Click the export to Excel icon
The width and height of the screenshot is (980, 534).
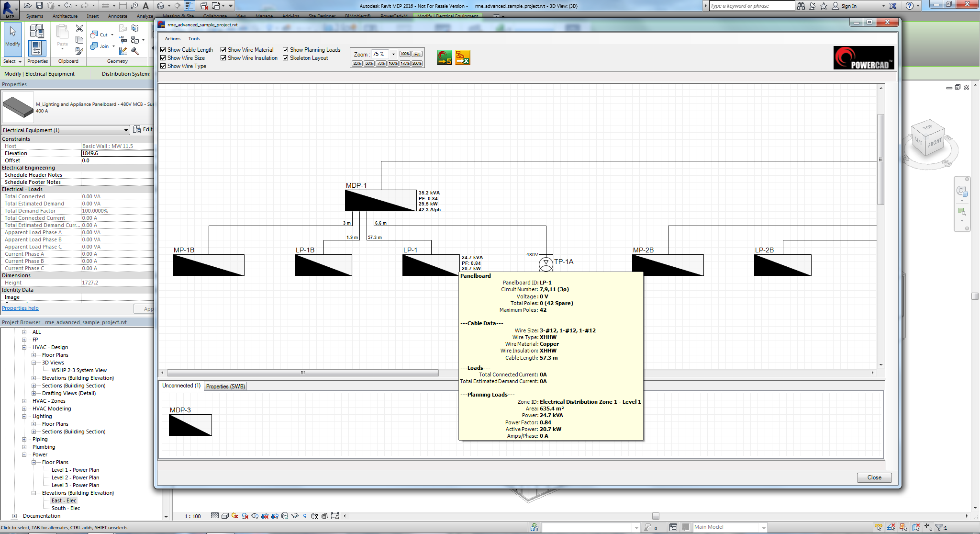[463, 58]
